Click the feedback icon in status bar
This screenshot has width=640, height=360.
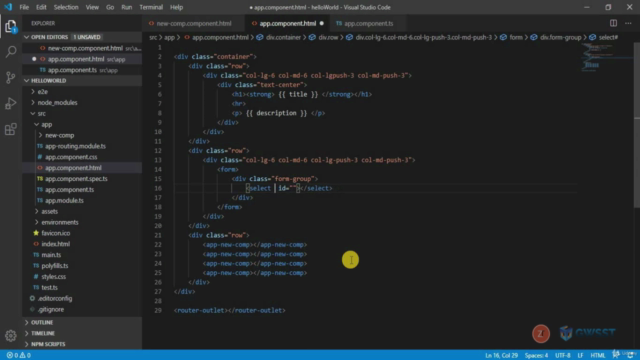(616, 355)
